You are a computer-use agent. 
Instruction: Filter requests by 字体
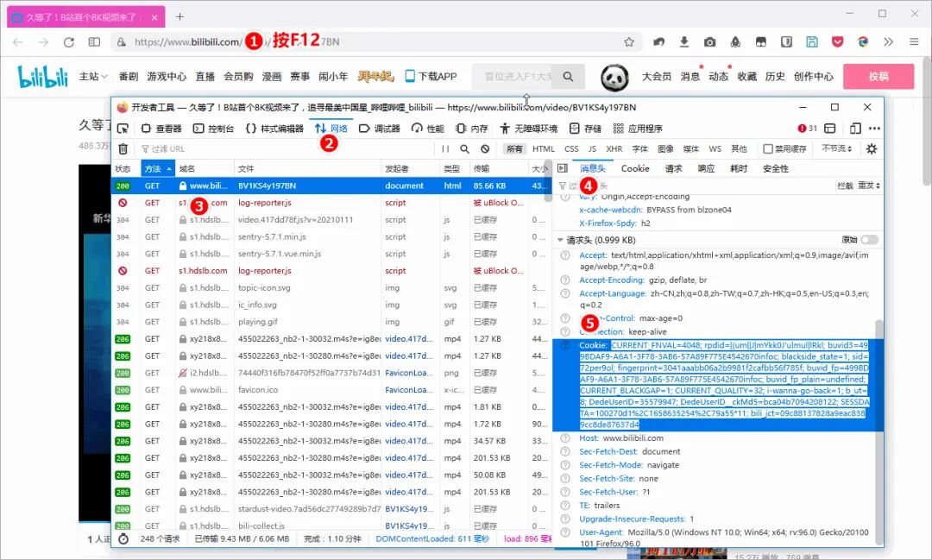pos(640,148)
